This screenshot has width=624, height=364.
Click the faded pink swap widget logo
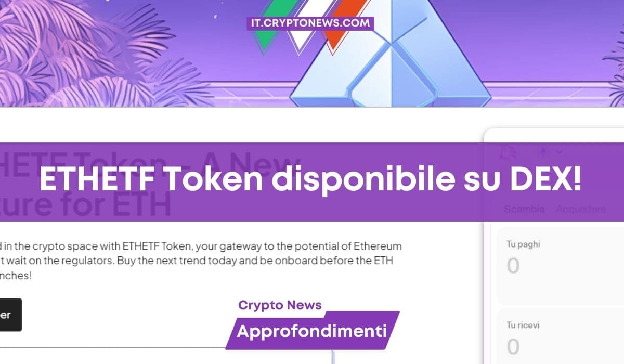507,152
